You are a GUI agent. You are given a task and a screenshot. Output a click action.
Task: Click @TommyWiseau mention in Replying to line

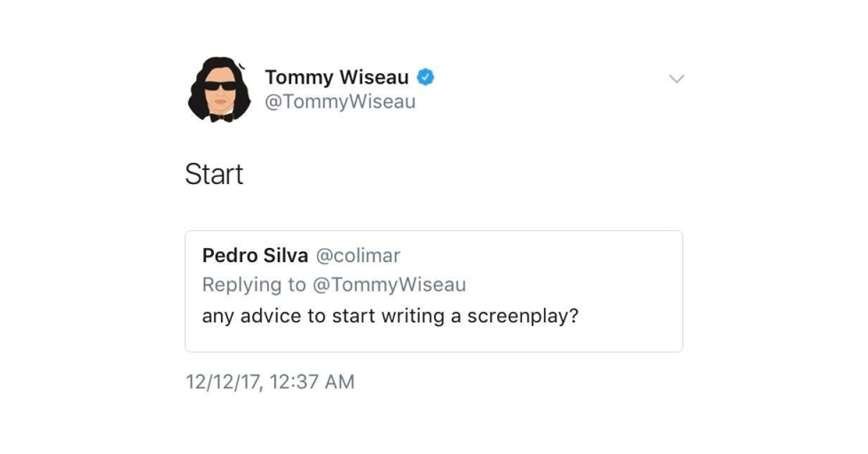389,285
